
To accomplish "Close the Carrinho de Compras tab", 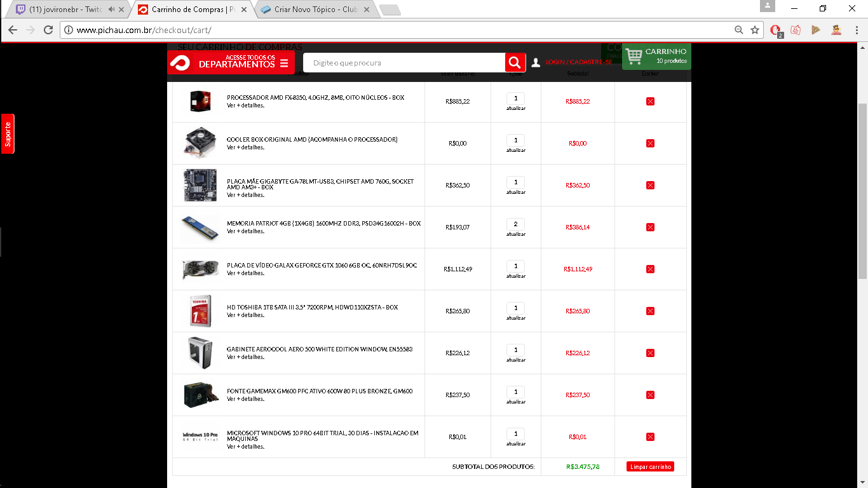I will coord(244,10).
